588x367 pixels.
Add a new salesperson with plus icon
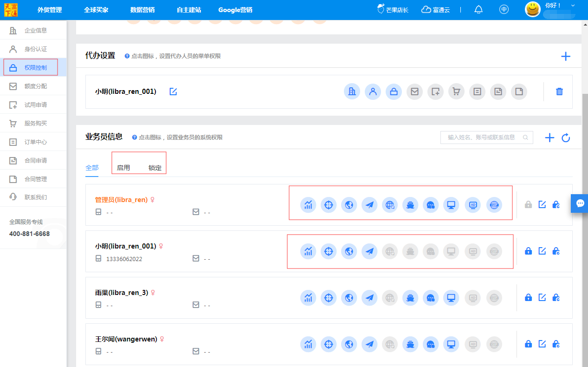tap(549, 138)
